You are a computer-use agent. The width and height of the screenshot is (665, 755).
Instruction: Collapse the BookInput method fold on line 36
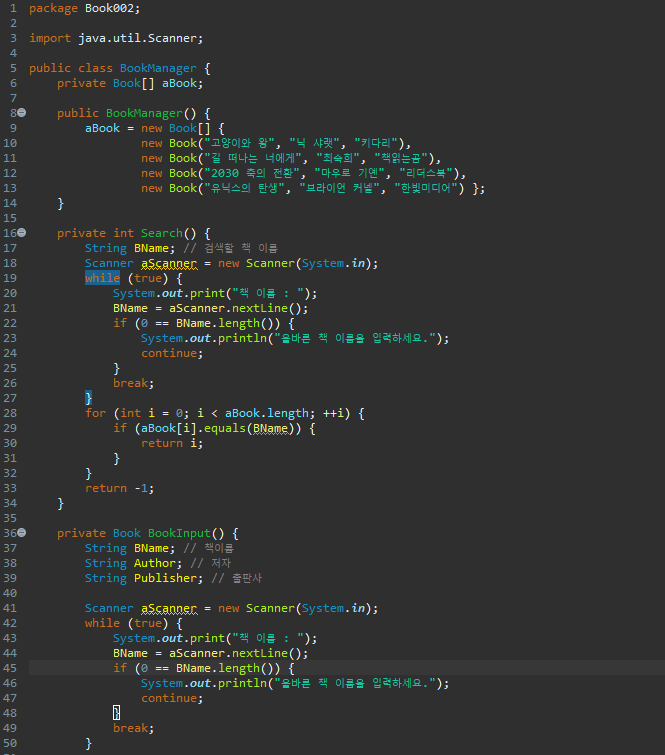tap(22, 533)
